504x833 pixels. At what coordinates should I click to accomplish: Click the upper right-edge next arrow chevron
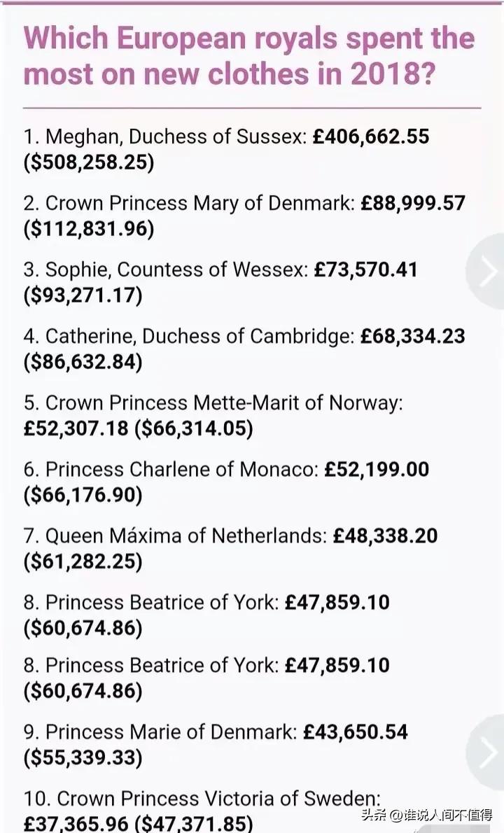[x=488, y=272]
